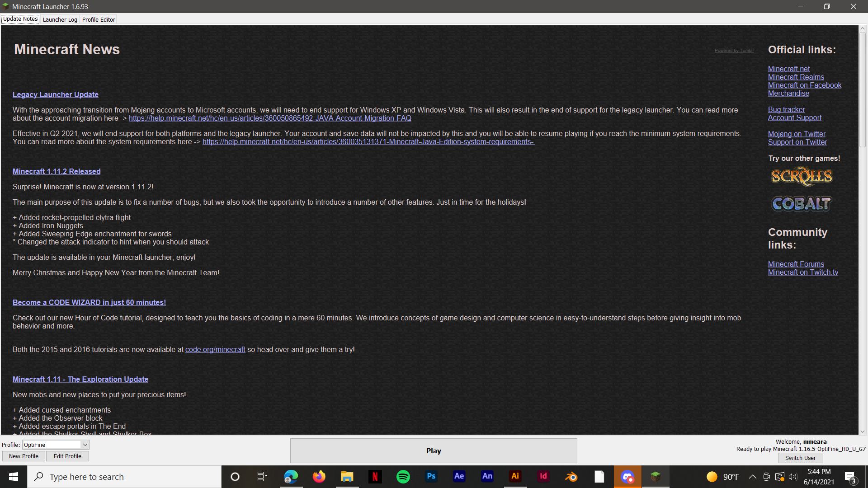Open Spotify from the taskbar

click(x=403, y=477)
